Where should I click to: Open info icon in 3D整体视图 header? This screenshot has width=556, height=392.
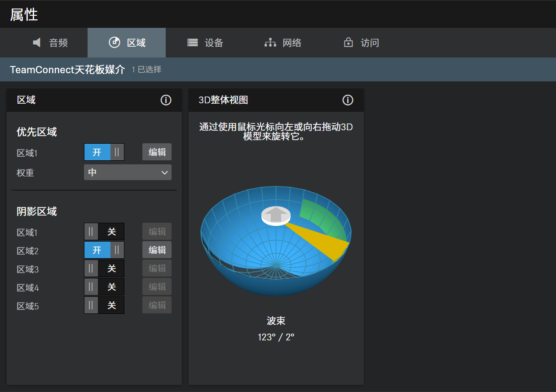click(x=348, y=100)
